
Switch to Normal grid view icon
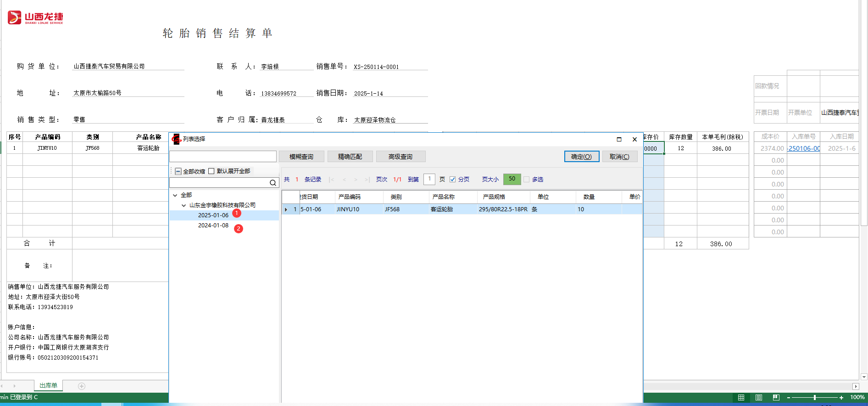point(741,397)
